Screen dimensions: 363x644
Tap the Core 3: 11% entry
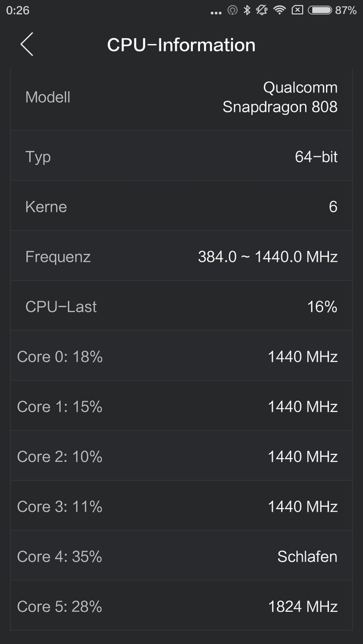click(x=181, y=506)
